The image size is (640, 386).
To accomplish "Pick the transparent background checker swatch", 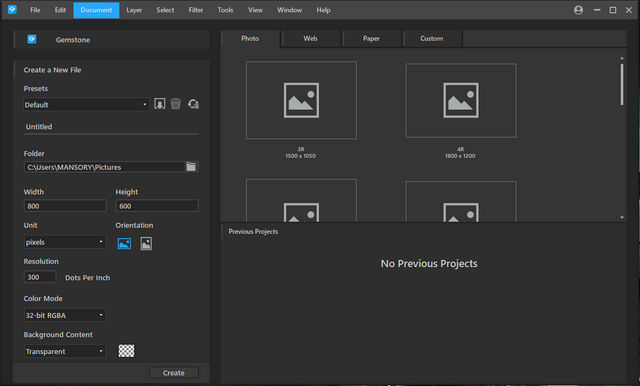I will (x=127, y=351).
